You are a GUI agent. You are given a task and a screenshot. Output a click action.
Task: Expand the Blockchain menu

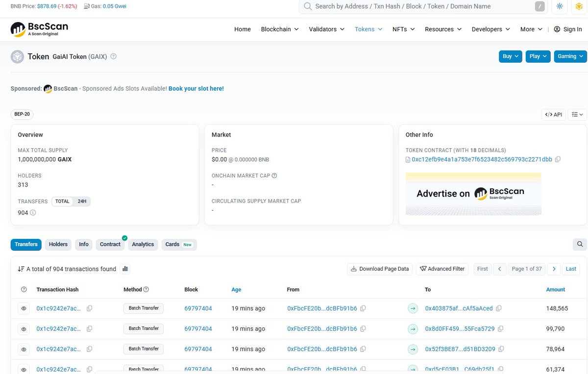[x=279, y=29]
